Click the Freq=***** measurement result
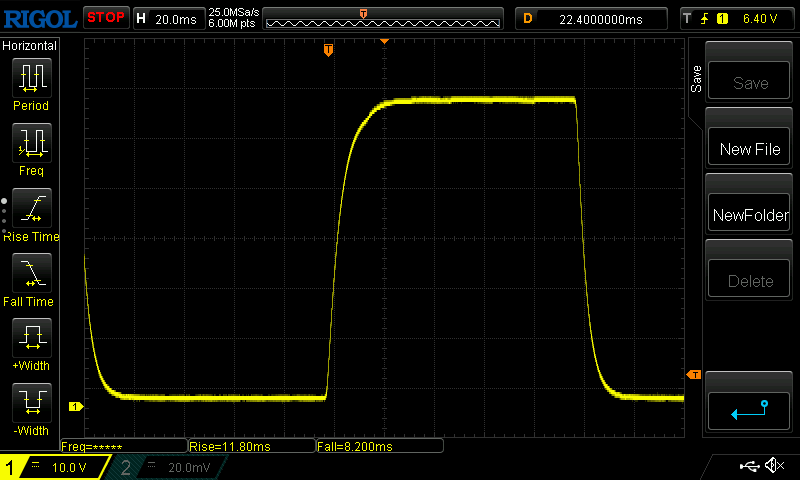Viewport: 800px width, 480px height. click(124, 446)
